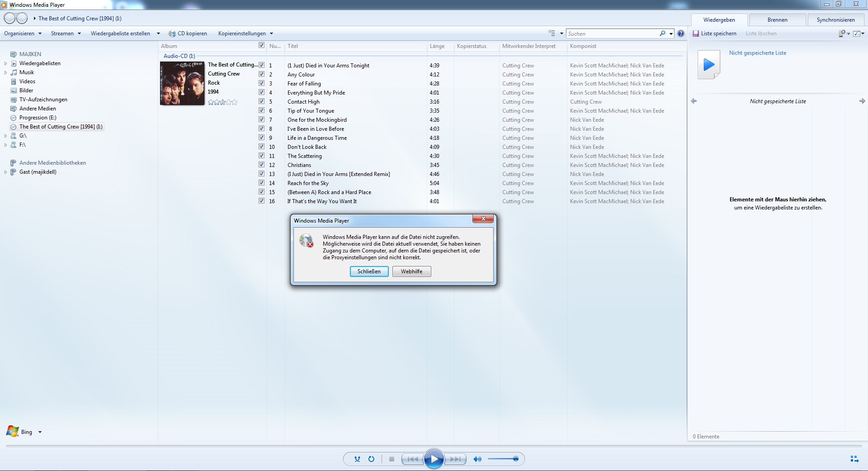The image size is (868, 471).
Task: Click the Audio-CD (I:) group header
Action: tap(179, 56)
